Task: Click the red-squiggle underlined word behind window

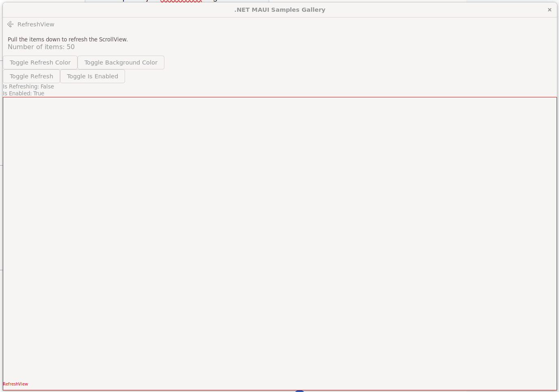Action: click(181, 1)
